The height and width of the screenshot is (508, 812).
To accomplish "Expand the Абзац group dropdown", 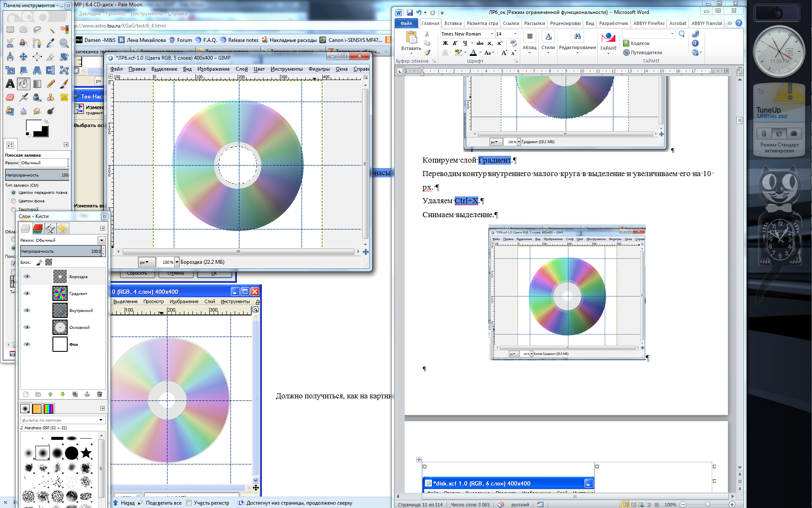I will click(x=529, y=42).
